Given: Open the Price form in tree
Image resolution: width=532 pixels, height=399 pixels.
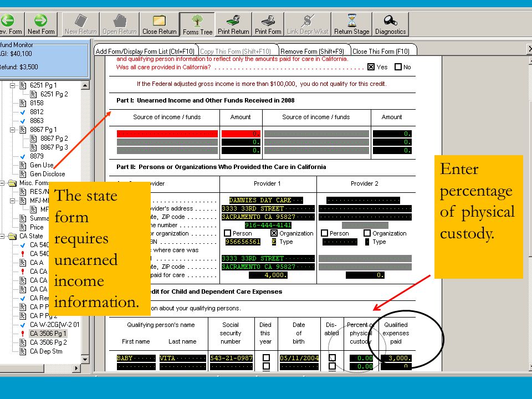Looking at the screenshot, I should 37,227.
